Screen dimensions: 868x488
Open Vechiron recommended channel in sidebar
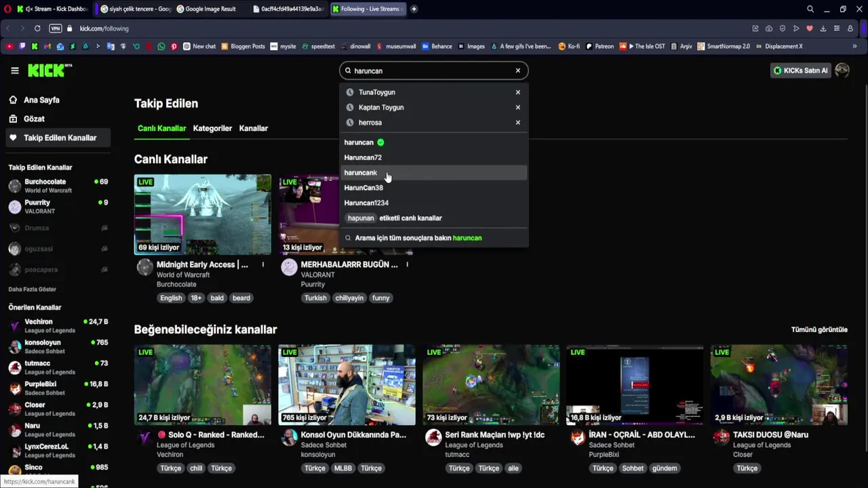coord(58,326)
